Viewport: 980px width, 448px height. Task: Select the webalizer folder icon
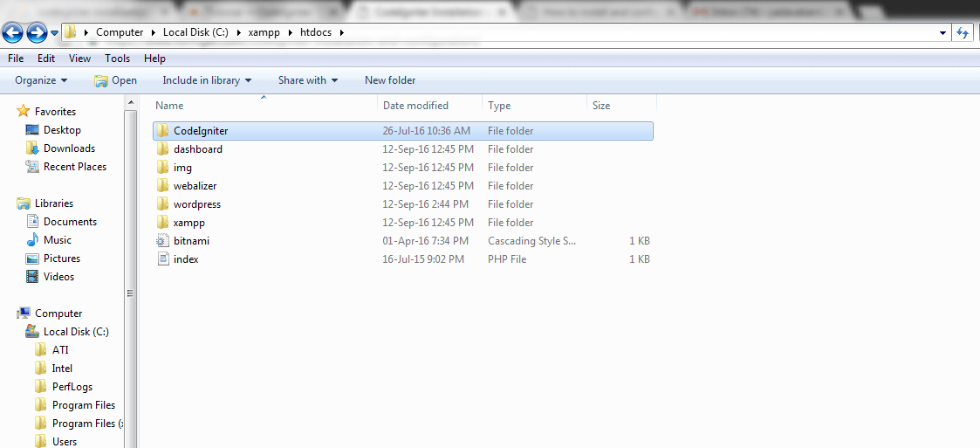click(163, 186)
